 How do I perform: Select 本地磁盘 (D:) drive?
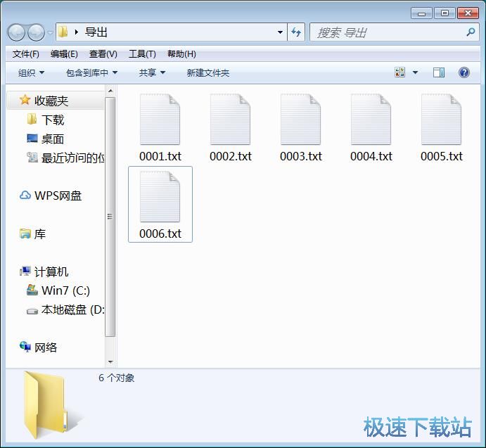(x=65, y=309)
